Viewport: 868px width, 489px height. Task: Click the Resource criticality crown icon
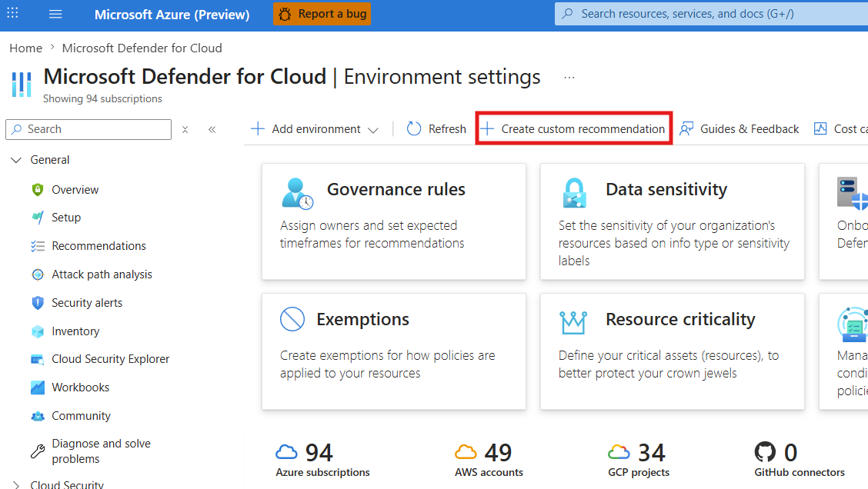[573, 322]
